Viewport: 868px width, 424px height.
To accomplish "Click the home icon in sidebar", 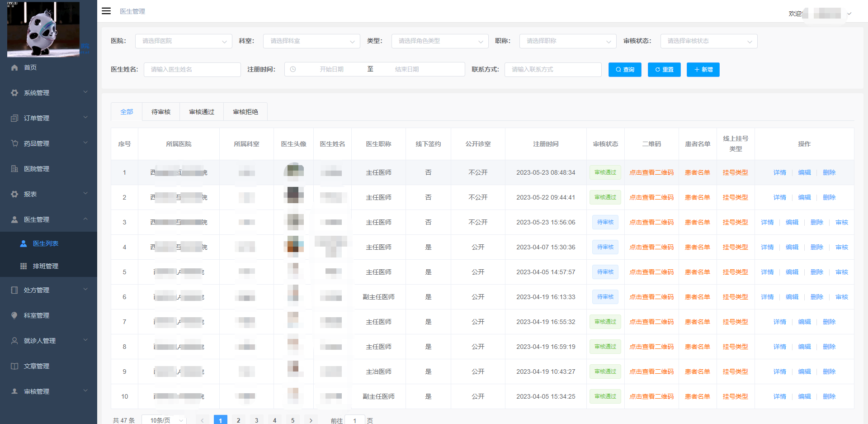I will [14, 67].
